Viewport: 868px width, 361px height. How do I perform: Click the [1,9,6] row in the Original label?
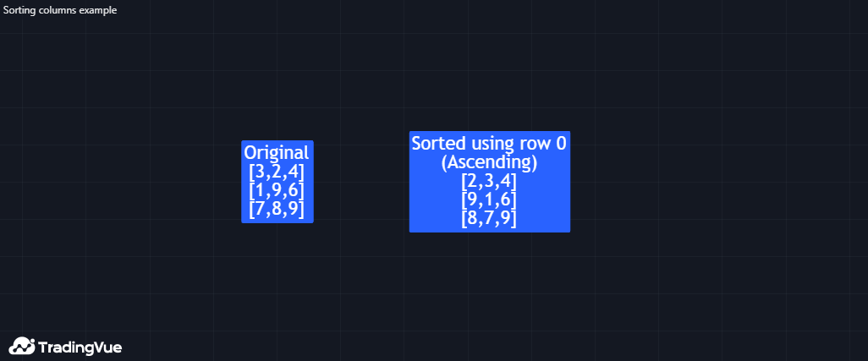point(277,190)
